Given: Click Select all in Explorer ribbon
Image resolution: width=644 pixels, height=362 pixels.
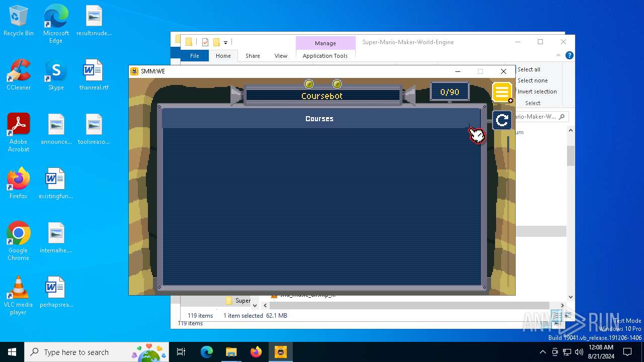Looking at the screenshot, I should (x=529, y=69).
